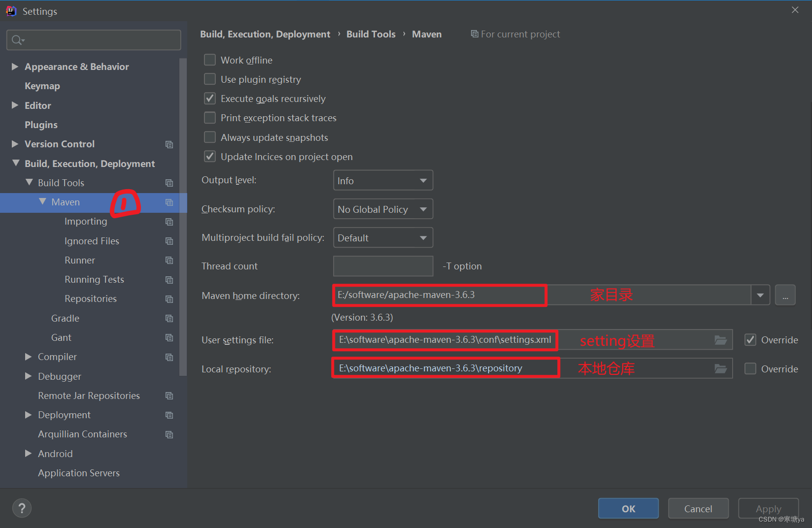The image size is (812, 528).
Task: Collapse the Build Tools node arrow
Action: pos(29,182)
